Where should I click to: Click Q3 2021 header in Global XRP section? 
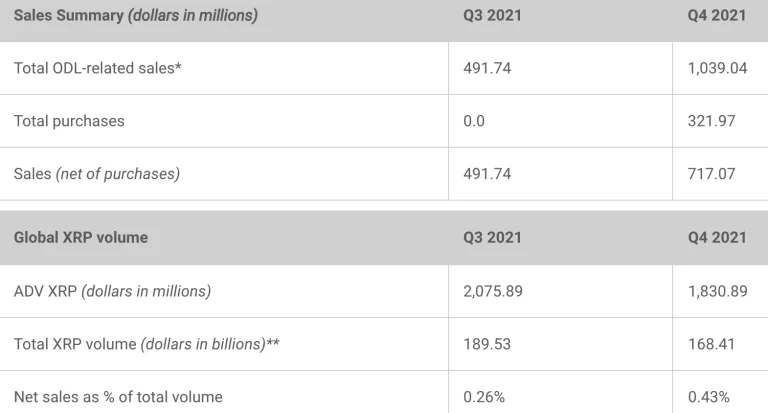(492, 238)
